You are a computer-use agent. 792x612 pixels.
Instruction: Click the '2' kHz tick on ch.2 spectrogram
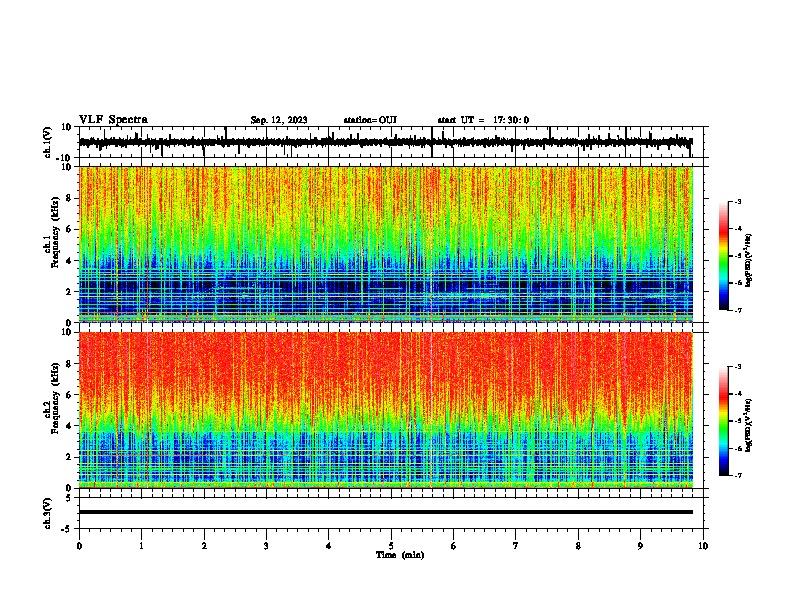pyautogui.click(x=69, y=457)
